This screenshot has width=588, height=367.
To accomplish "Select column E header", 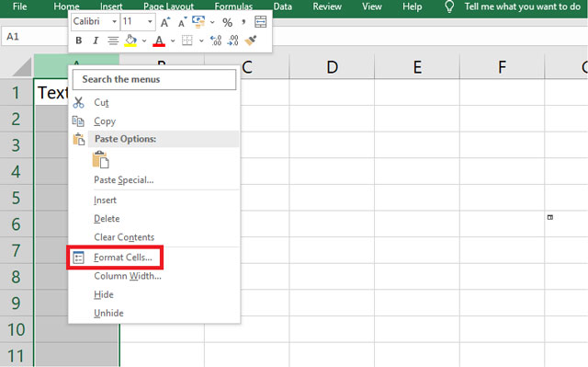I will click(417, 67).
